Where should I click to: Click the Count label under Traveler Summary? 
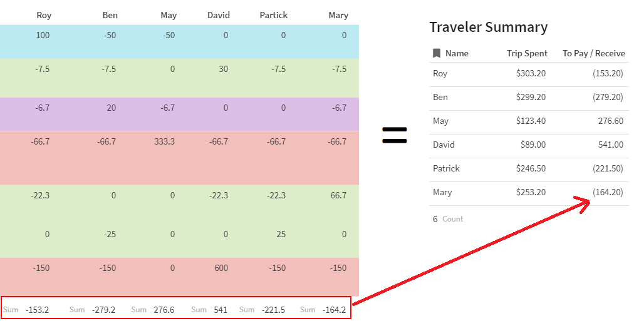click(x=452, y=219)
